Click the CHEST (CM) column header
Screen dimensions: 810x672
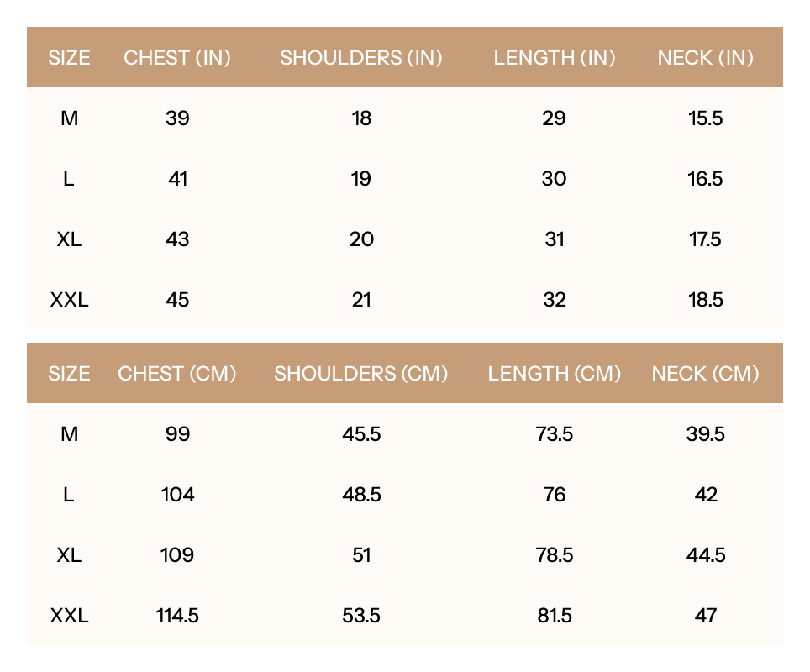pos(177,374)
